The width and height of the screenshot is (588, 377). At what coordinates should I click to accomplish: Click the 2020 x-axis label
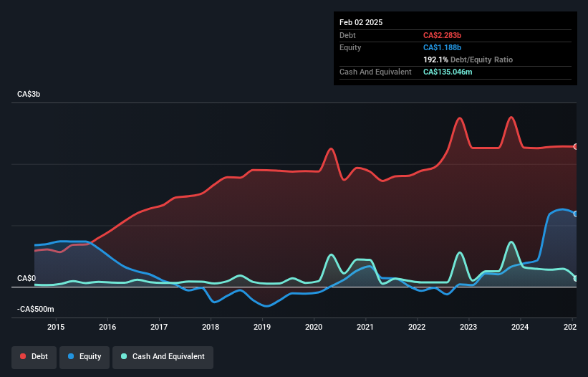click(314, 327)
